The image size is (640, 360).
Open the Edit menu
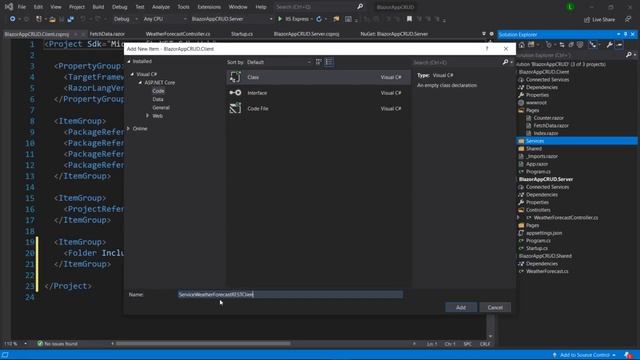click(x=38, y=7)
